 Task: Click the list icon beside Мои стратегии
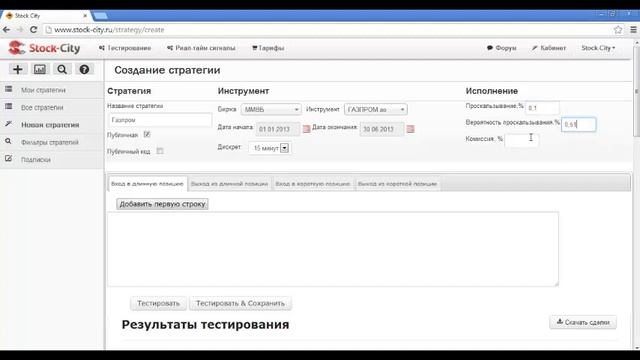[x=9, y=89]
